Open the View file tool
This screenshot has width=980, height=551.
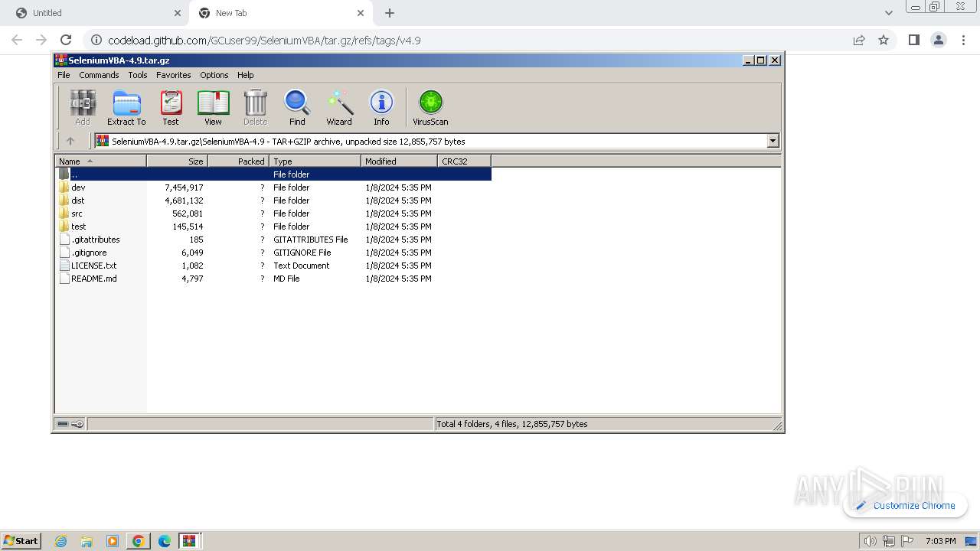click(x=213, y=107)
